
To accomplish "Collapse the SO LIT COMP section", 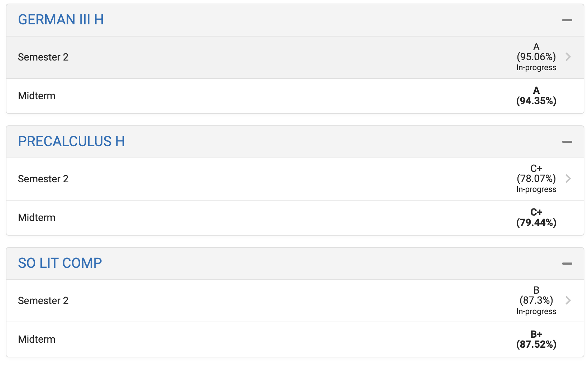I will (x=567, y=264).
